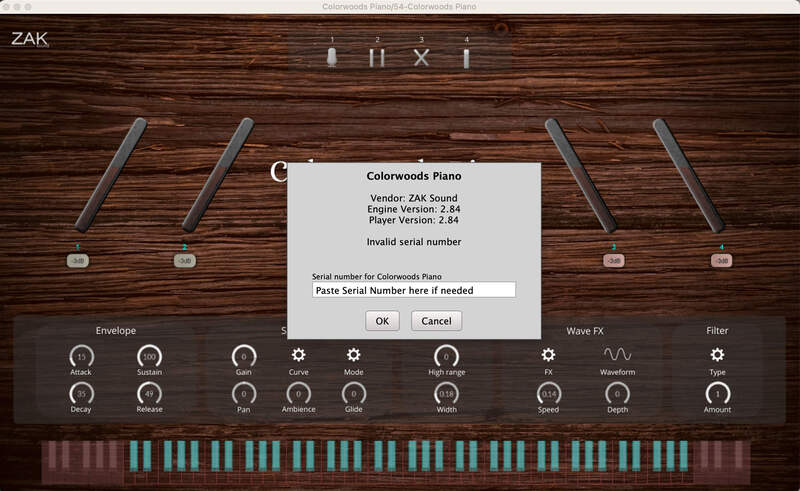The image size is (800, 491).
Task: Cancel the serial number dialog
Action: [x=436, y=321]
